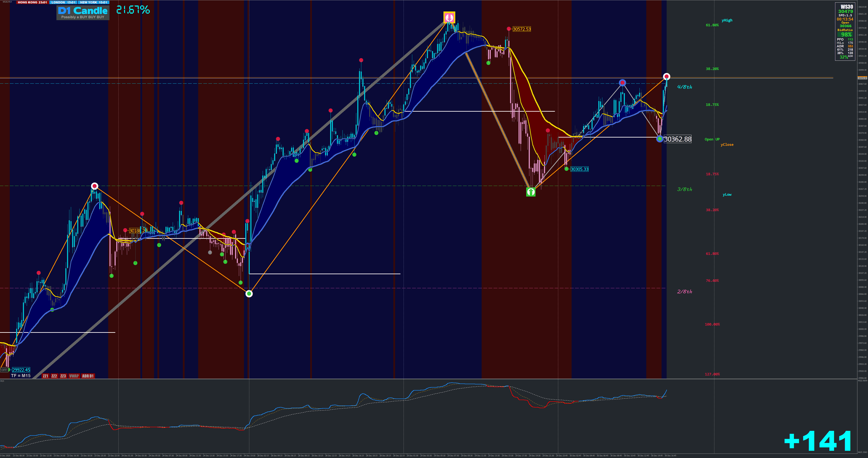The image size is (868, 458).
Task: Click the London session clock
Action: tap(63, 2)
